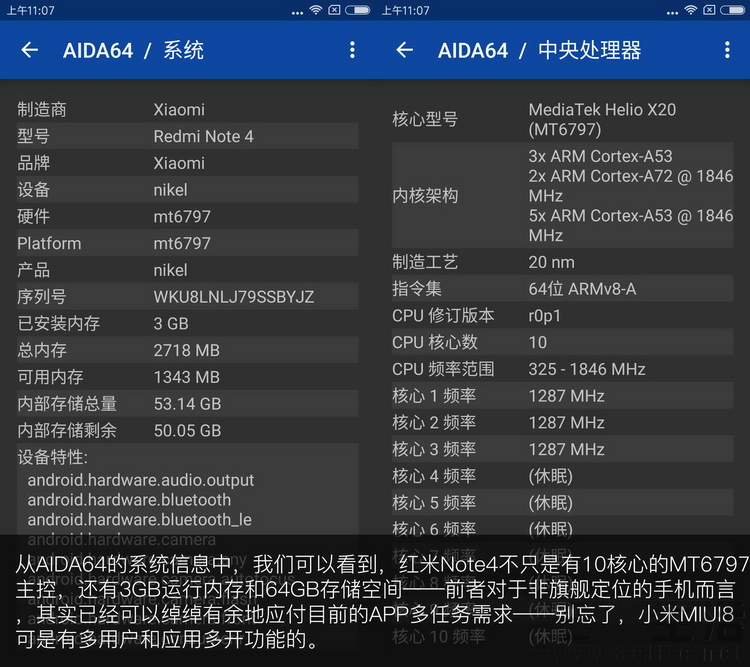
Task: Tap the battery icon in left status bar
Action: point(358,10)
